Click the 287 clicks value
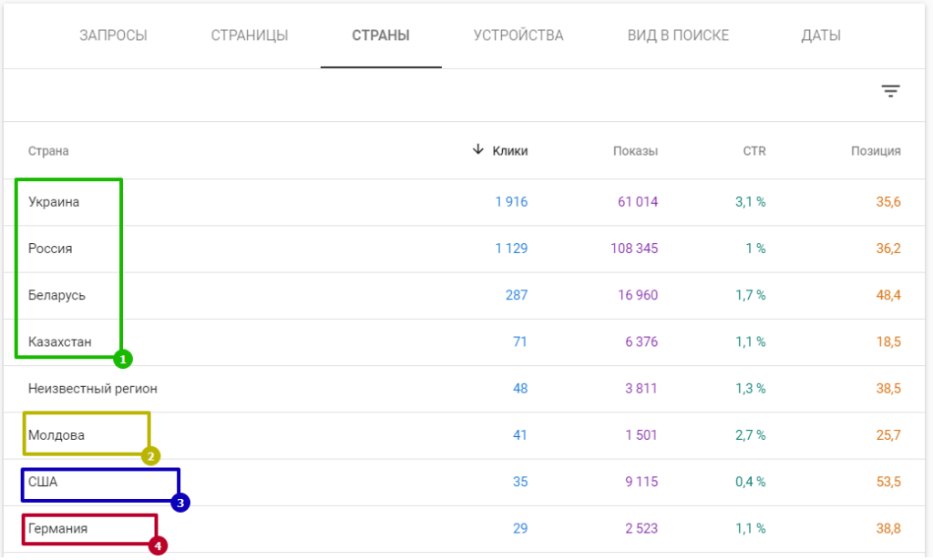The width and height of the screenshot is (933, 560). click(x=517, y=295)
